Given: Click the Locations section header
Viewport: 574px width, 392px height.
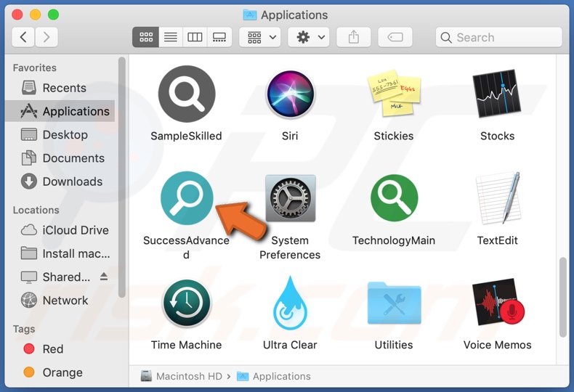Looking at the screenshot, I should coord(36,210).
